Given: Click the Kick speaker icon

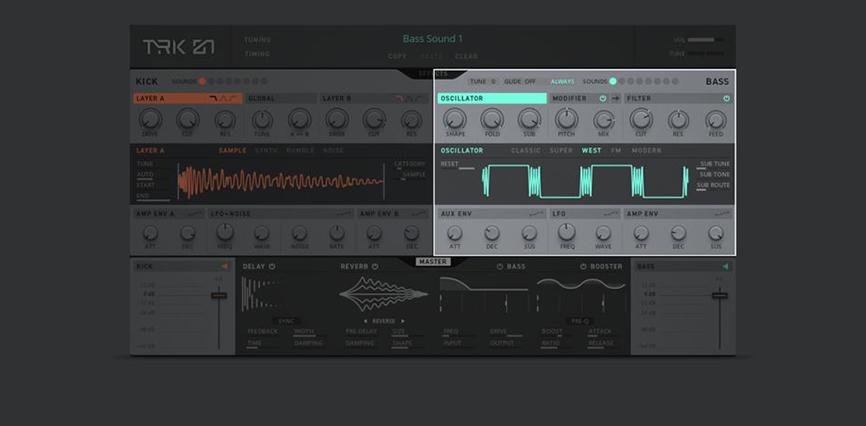Looking at the screenshot, I should [x=225, y=266].
